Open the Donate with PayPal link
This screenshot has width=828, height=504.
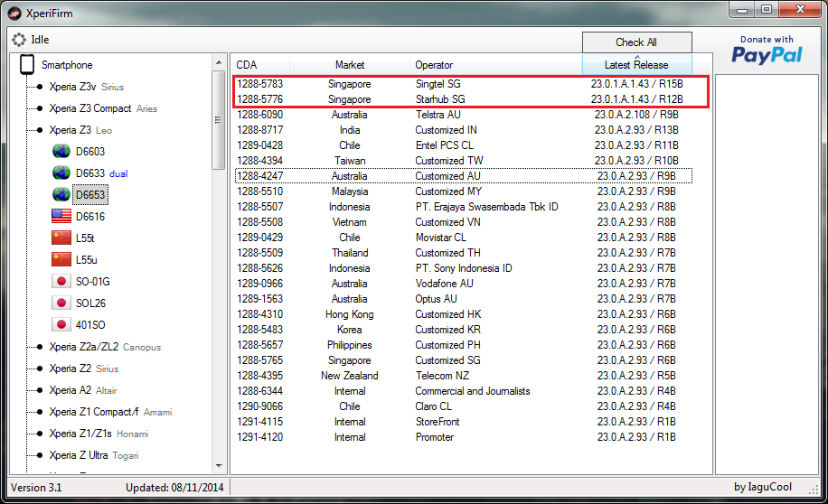(767, 51)
